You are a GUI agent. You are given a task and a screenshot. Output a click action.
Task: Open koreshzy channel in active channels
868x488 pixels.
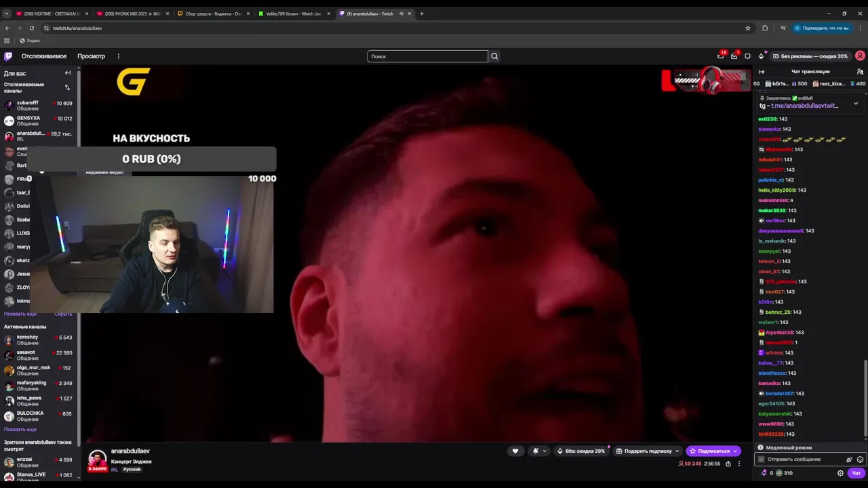pyautogui.click(x=39, y=340)
